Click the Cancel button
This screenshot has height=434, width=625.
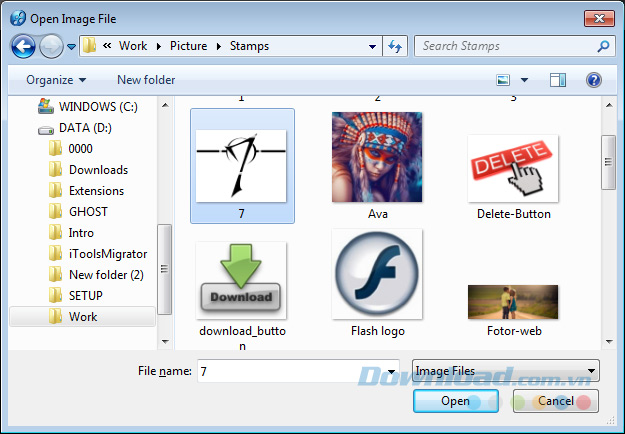point(556,401)
